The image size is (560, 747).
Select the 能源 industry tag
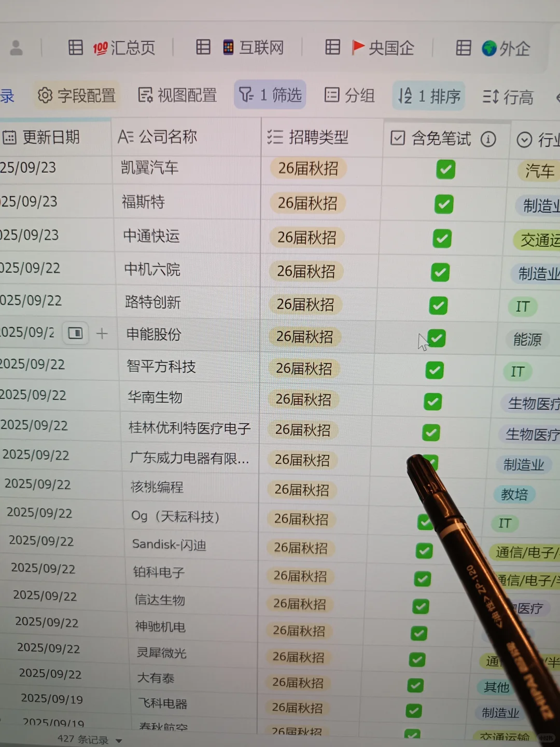(x=527, y=340)
